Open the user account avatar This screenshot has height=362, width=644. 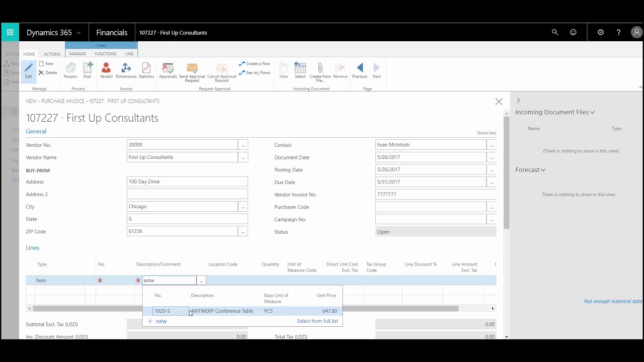click(x=636, y=32)
